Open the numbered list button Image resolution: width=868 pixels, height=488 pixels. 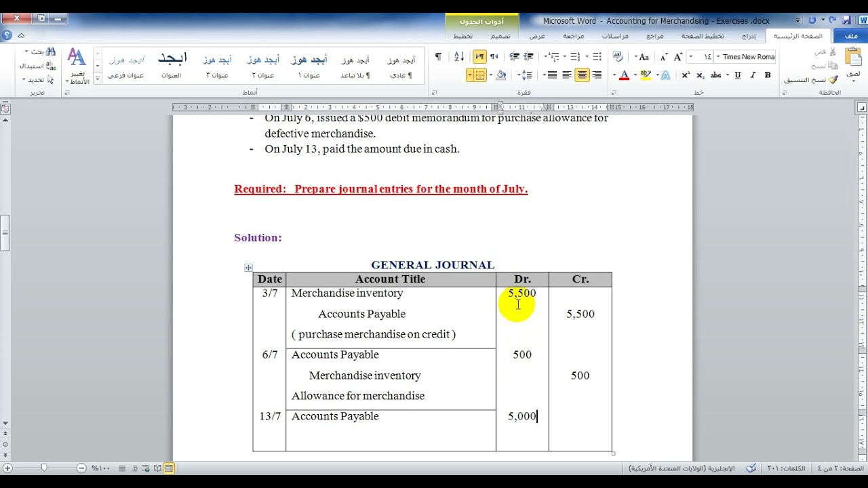tap(575, 57)
